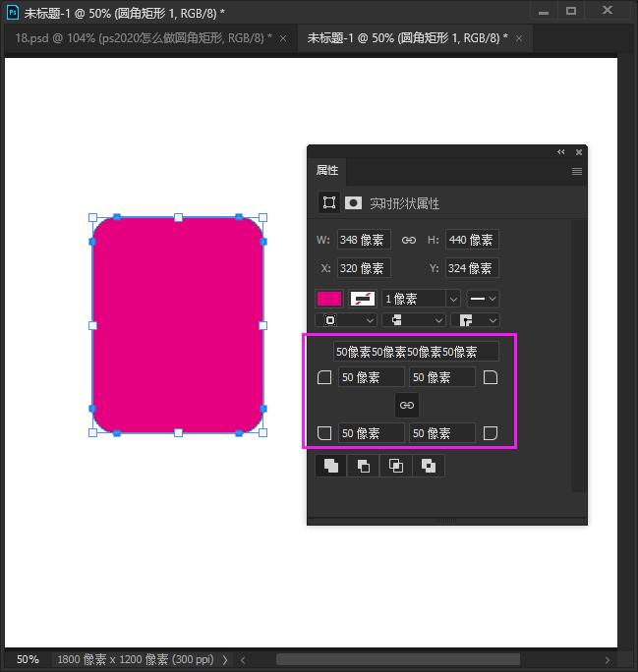The image size is (638, 672).
Task: Click the top-right corner radius icon
Action: pos(491,377)
